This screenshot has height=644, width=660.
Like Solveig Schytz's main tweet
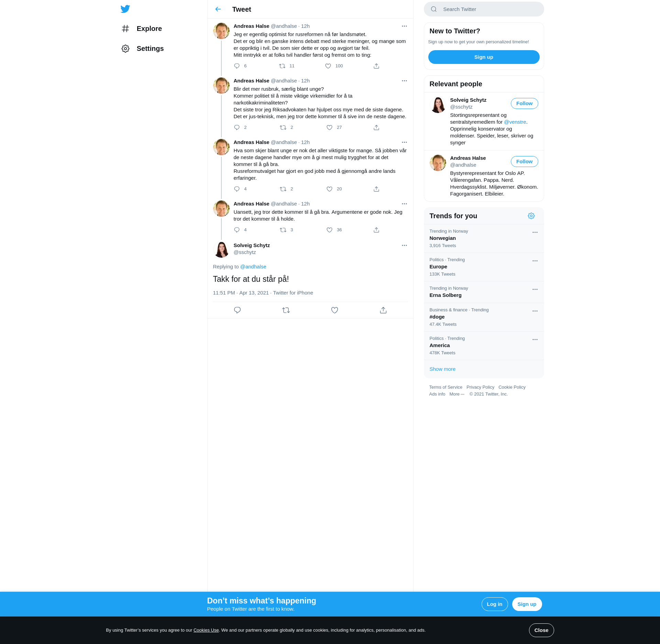334,310
